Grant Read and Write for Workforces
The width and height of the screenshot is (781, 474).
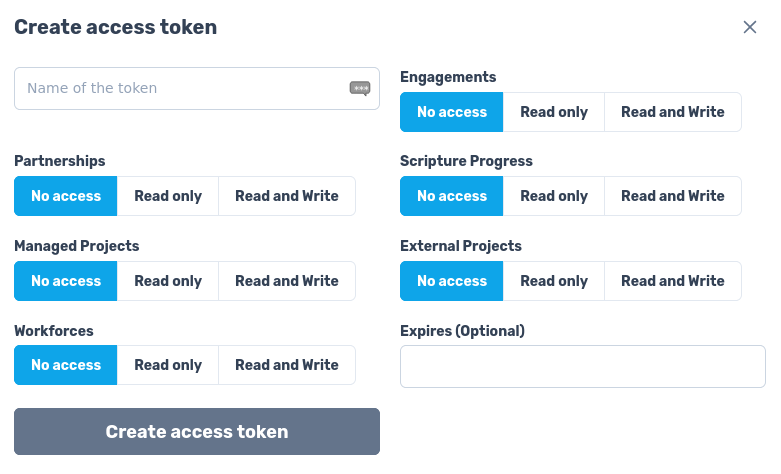pos(286,365)
